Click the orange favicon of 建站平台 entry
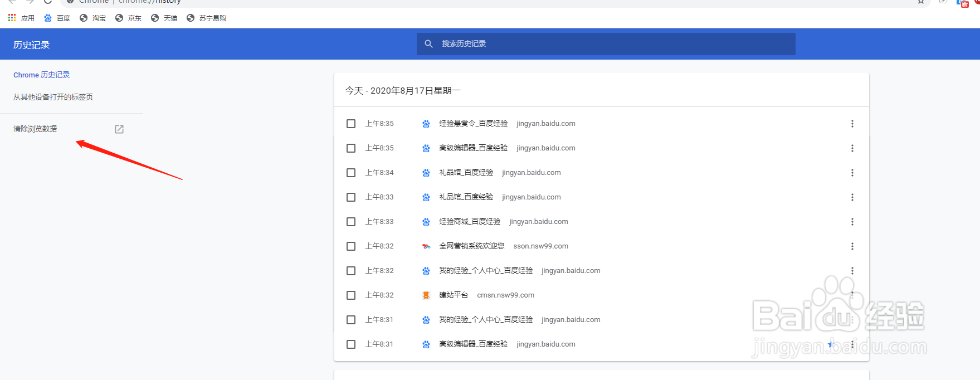Screen dimensions: 980x380 pos(426,295)
